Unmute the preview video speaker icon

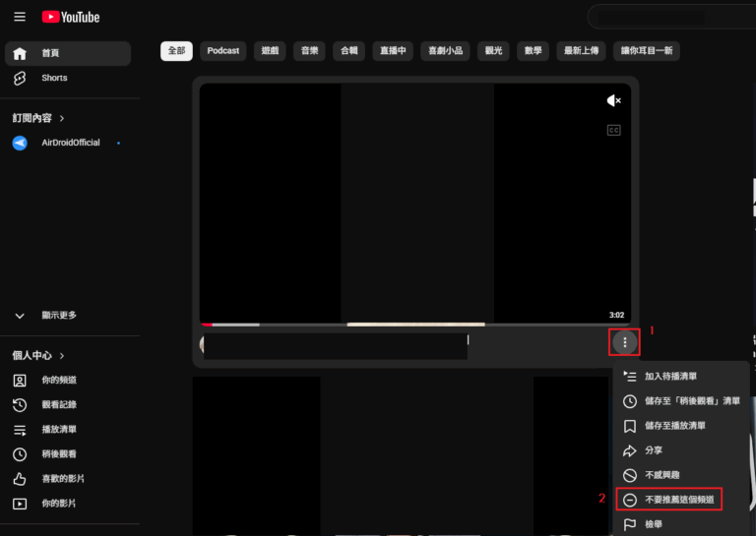click(x=614, y=100)
